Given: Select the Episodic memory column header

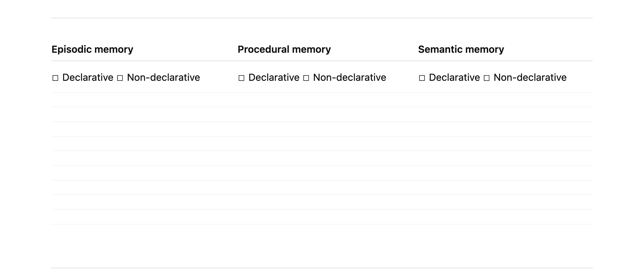Looking at the screenshot, I should point(92,49).
